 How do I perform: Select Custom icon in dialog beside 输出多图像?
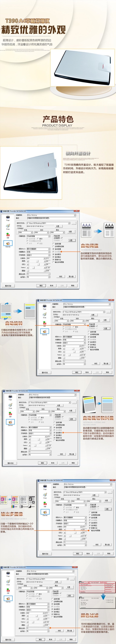click(45, 512)
